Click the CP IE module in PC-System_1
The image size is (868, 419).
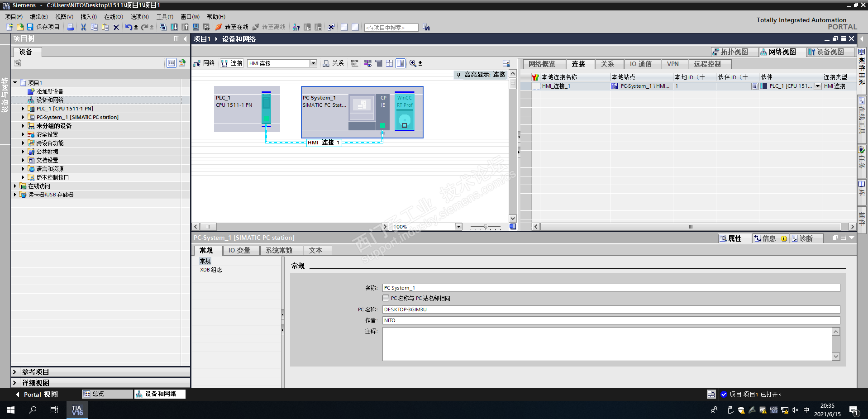coord(383,112)
